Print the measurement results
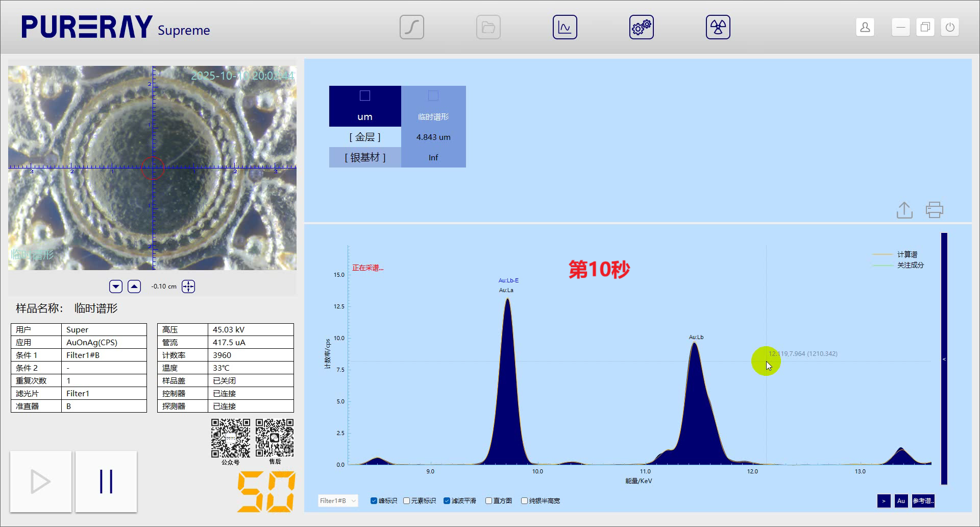 point(934,210)
